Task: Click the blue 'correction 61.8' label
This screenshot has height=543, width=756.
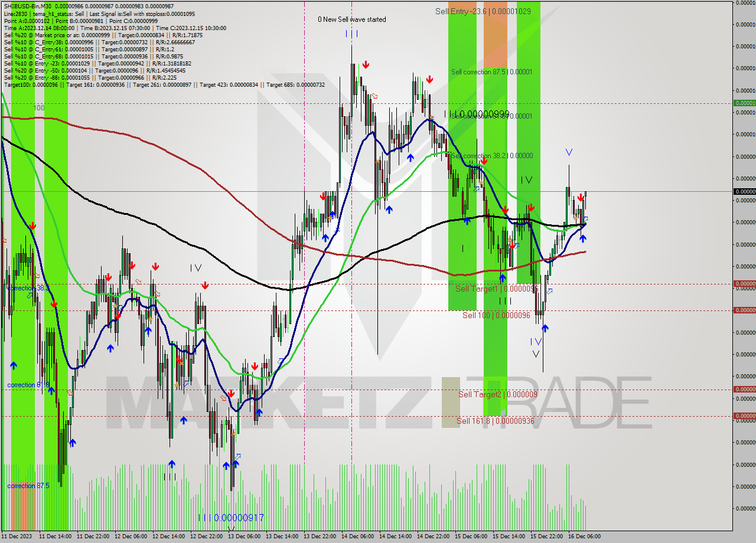Action: click(x=28, y=385)
